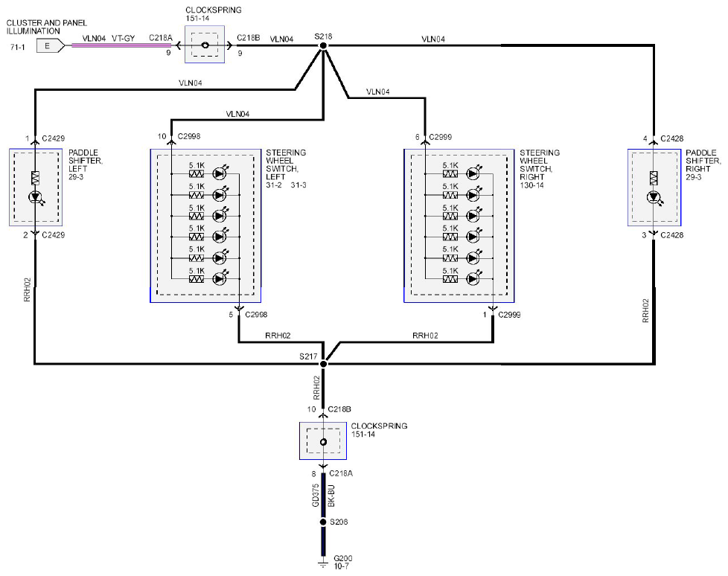Image resolution: width=728 pixels, height=576 pixels.
Task: Select the S217 splice junction dot
Action: pyautogui.click(x=324, y=364)
